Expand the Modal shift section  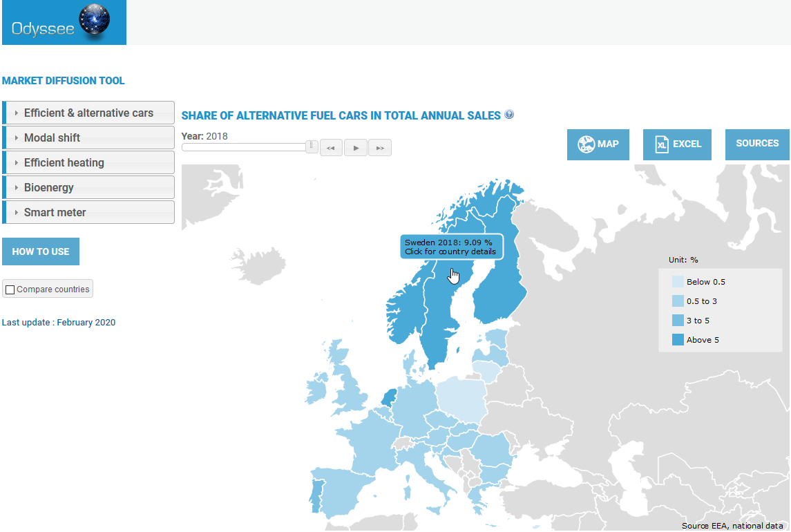click(88, 137)
